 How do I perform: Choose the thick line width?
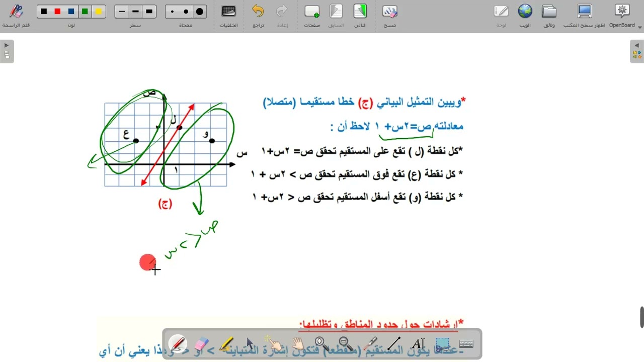coord(149,12)
